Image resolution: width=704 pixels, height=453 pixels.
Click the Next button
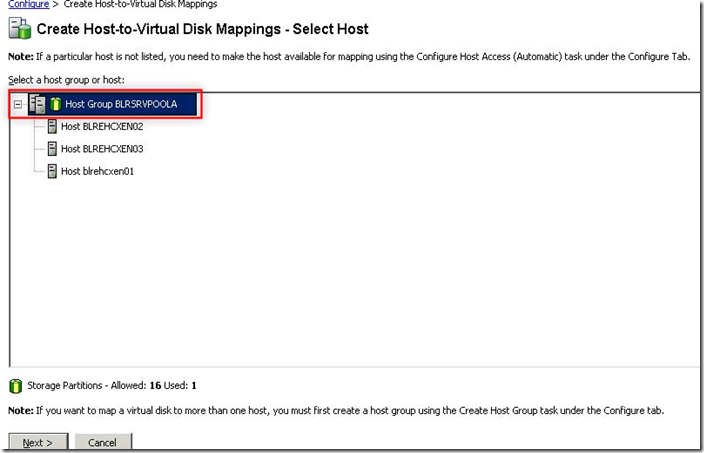(x=38, y=442)
